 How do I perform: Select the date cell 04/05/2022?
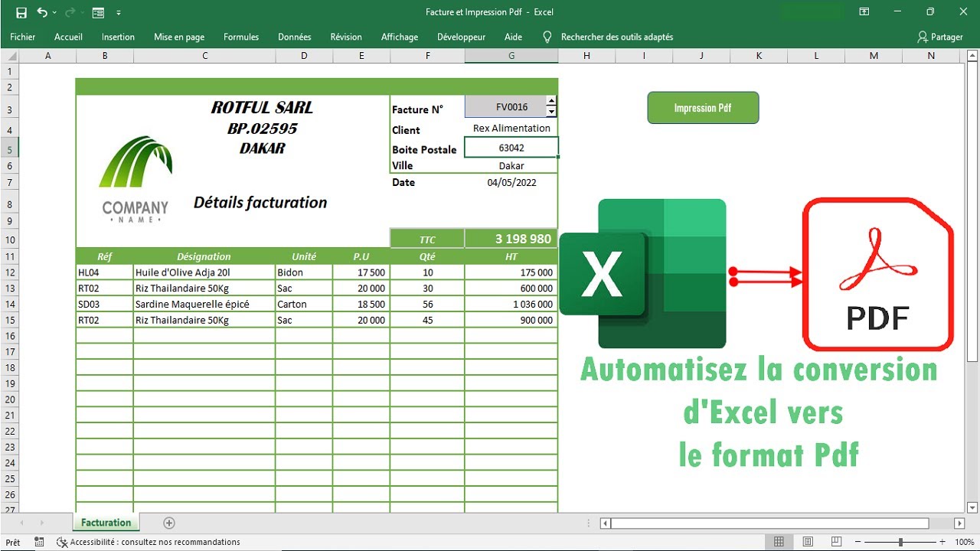(x=511, y=182)
